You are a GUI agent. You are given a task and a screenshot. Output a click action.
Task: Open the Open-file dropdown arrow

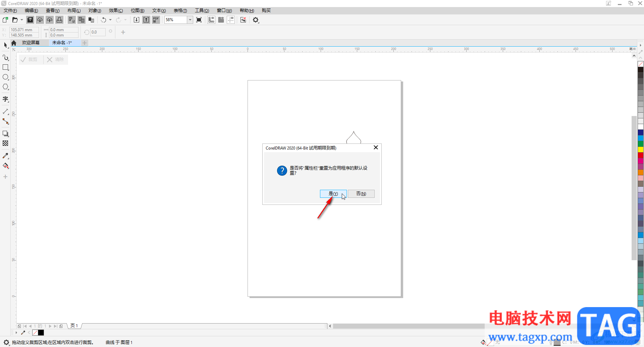pos(22,20)
